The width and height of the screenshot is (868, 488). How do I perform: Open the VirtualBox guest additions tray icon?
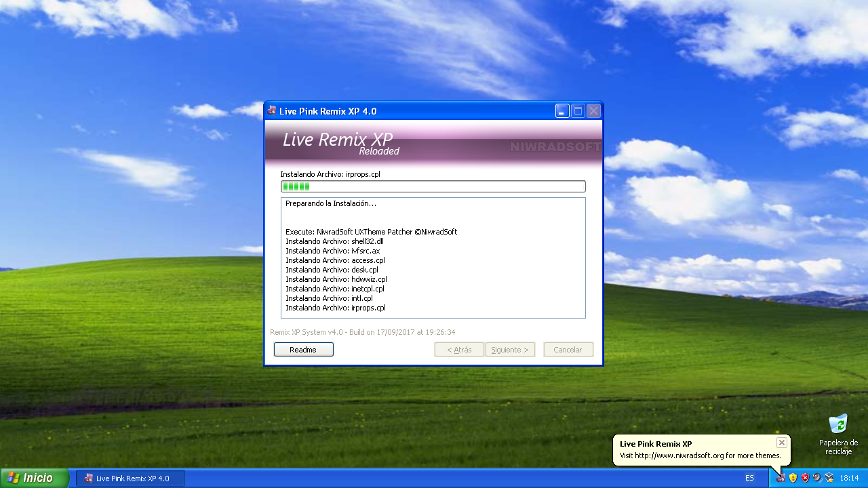[x=829, y=478]
